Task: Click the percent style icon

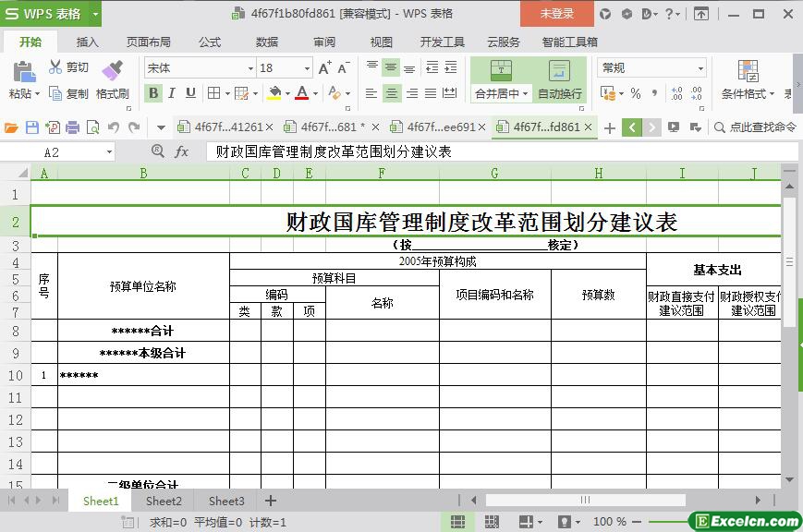Action: click(x=635, y=93)
